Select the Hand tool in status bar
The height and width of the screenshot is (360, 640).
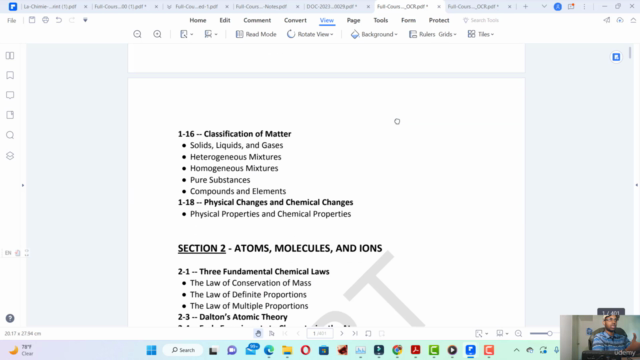[258, 333]
